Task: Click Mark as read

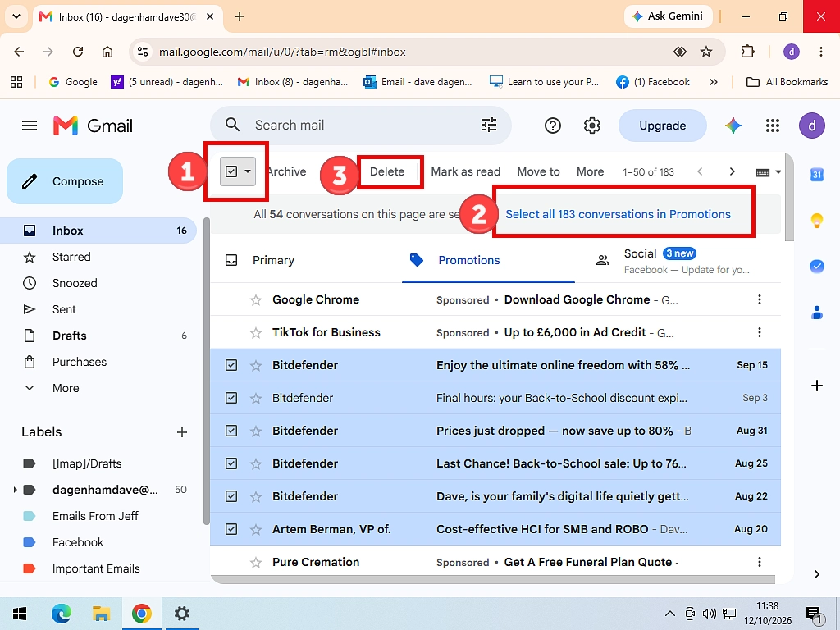Action: tap(466, 171)
